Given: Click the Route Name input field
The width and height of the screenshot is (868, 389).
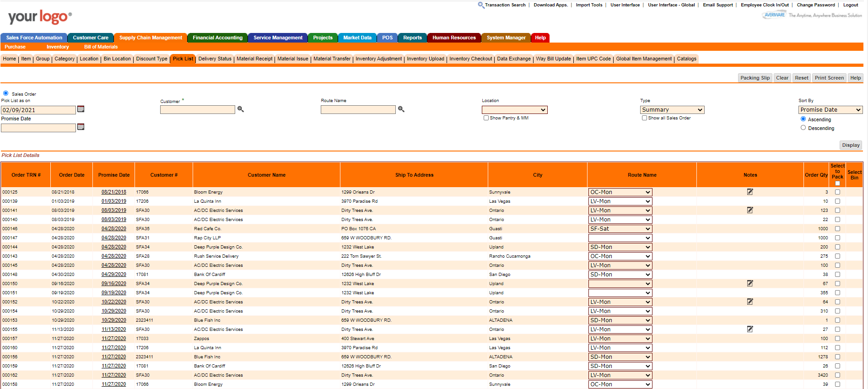Looking at the screenshot, I should 358,110.
